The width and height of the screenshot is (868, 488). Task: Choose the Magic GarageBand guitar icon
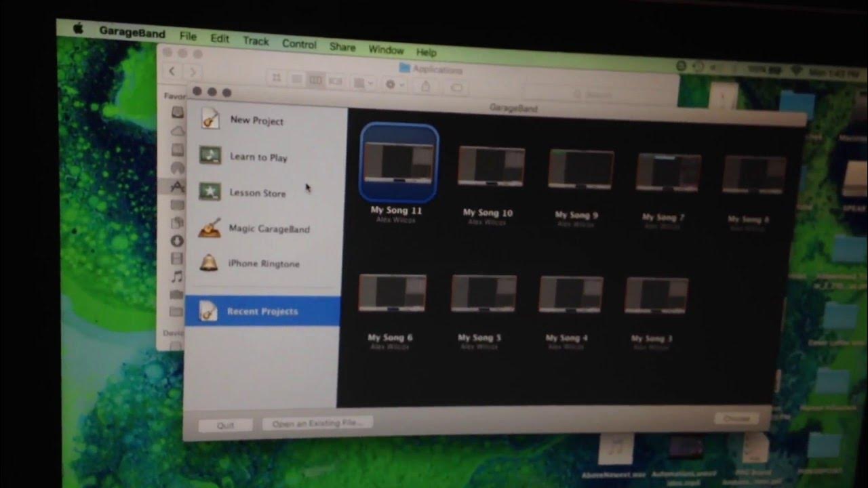[x=210, y=227]
